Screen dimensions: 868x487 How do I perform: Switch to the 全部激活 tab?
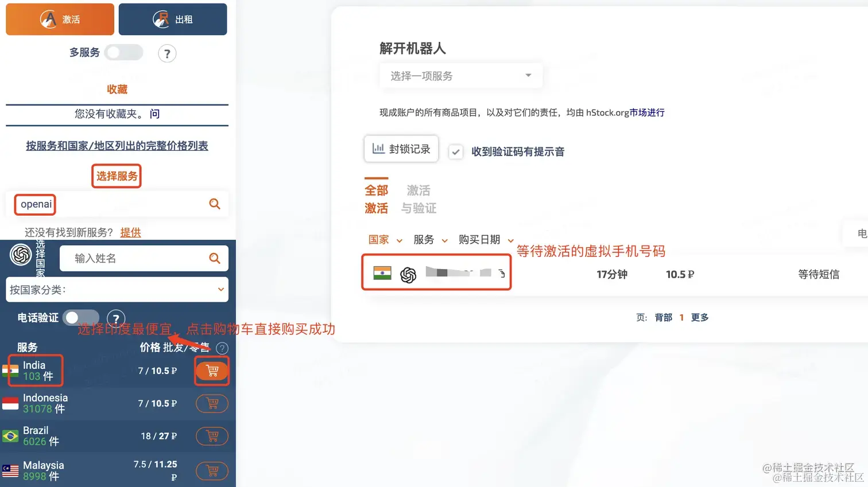[x=377, y=198]
